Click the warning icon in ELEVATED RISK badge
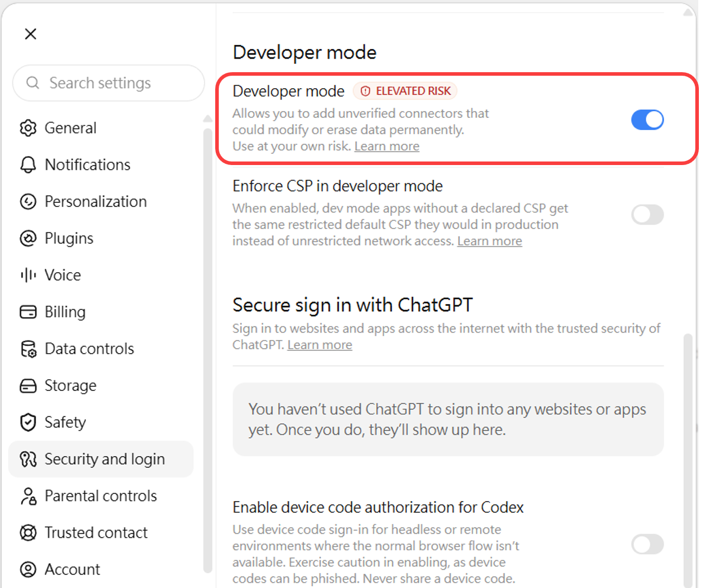This screenshot has height=588, width=703. (365, 91)
